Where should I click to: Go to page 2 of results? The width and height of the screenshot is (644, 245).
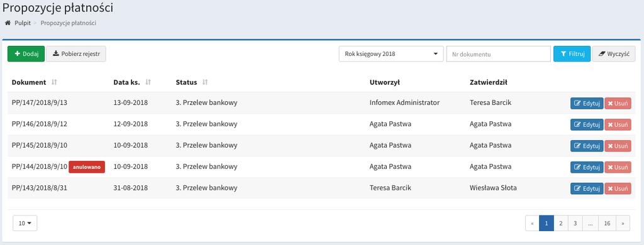click(x=561, y=223)
